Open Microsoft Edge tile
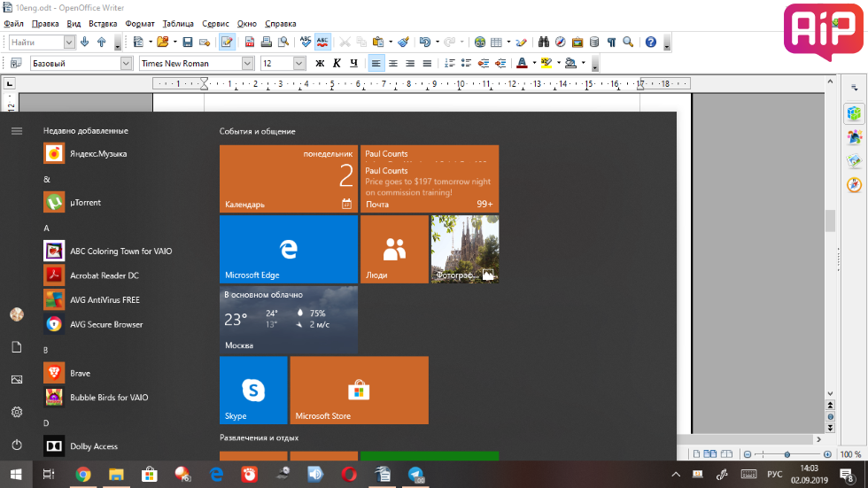The width and height of the screenshot is (868, 488). pyautogui.click(x=289, y=249)
